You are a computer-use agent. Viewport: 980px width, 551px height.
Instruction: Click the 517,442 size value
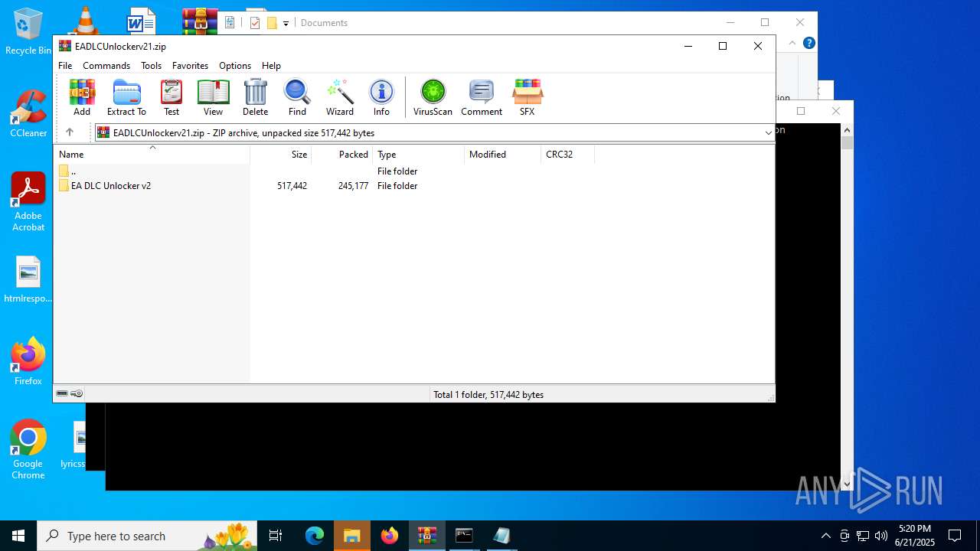(292, 185)
